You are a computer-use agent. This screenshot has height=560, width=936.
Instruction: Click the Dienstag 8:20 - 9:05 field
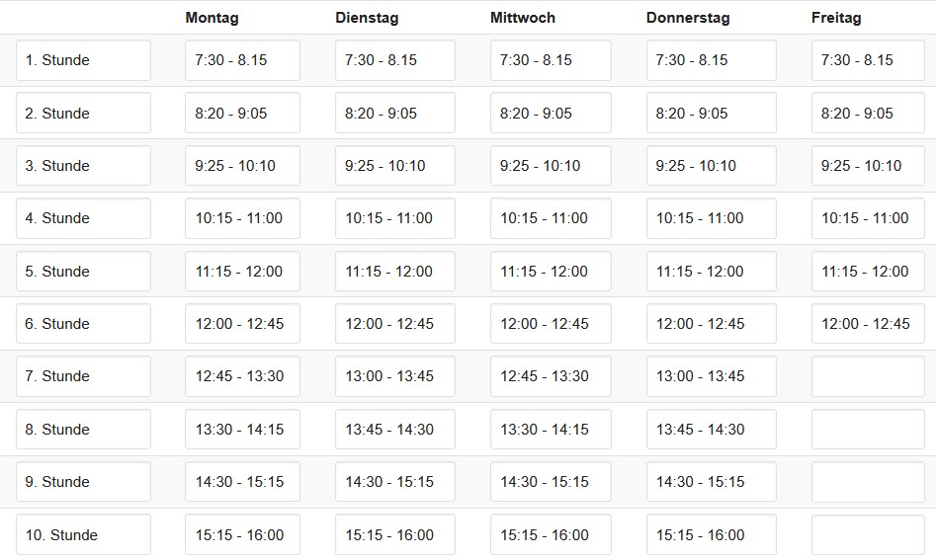[x=395, y=113]
